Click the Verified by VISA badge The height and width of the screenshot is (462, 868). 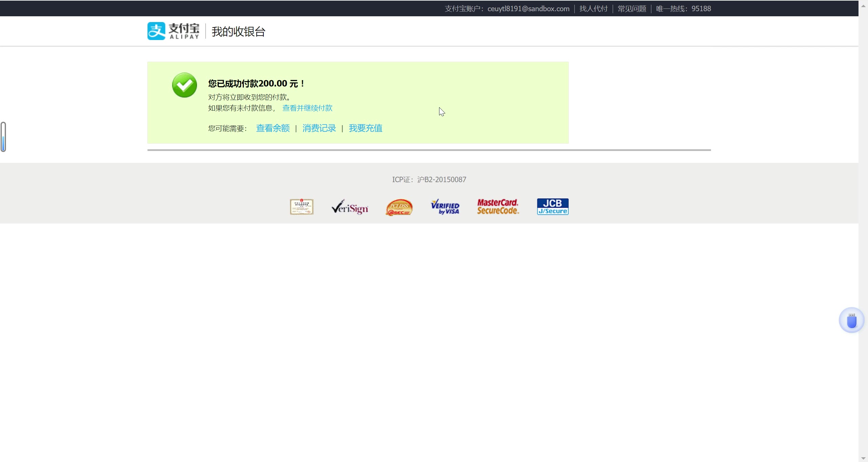pos(445,207)
